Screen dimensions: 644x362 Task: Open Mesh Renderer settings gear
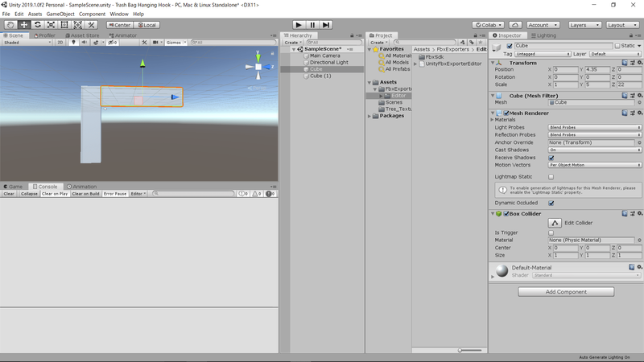pos(640,113)
